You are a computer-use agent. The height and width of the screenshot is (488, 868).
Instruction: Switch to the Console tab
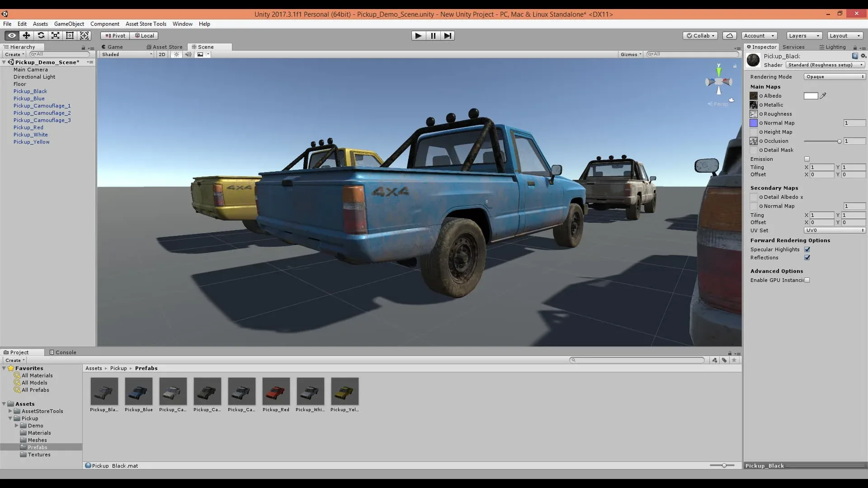63,352
